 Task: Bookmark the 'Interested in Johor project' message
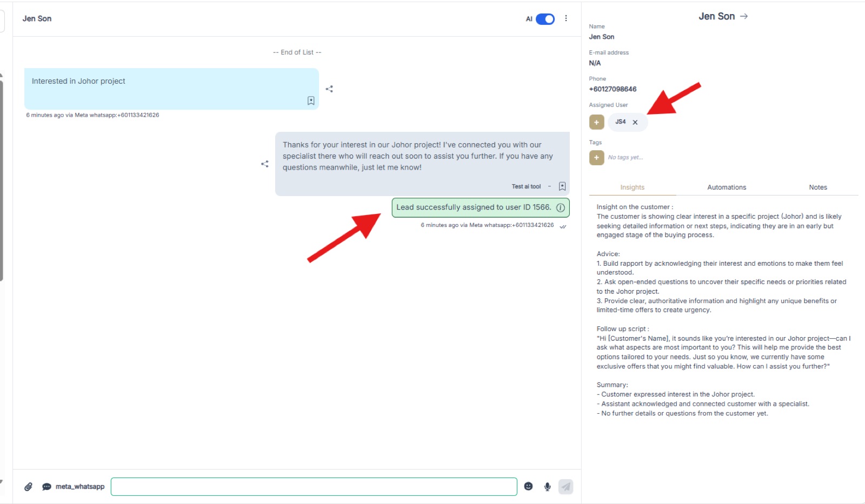pyautogui.click(x=311, y=100)
